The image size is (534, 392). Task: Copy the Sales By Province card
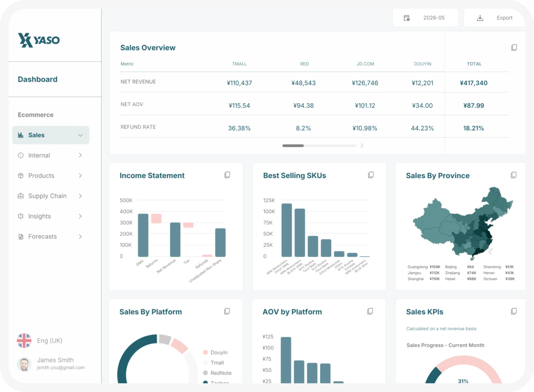(514, 175)
